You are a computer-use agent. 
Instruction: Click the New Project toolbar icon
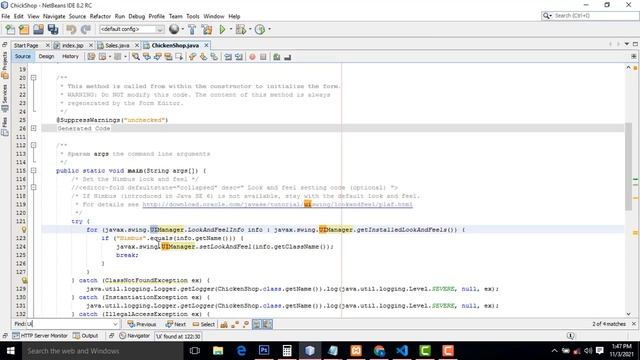pyautogui.click(x=24, y=29)
